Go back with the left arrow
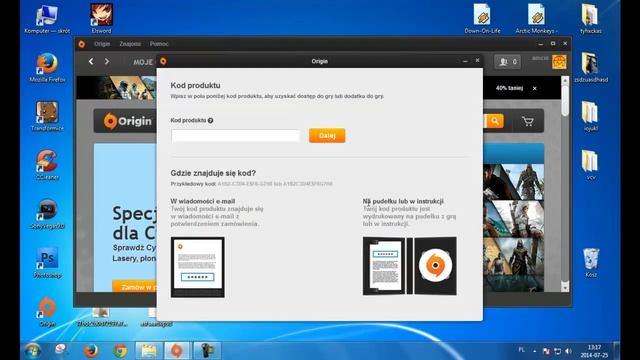This screenshot has width=640, height=360. click(x=91, y=61)
